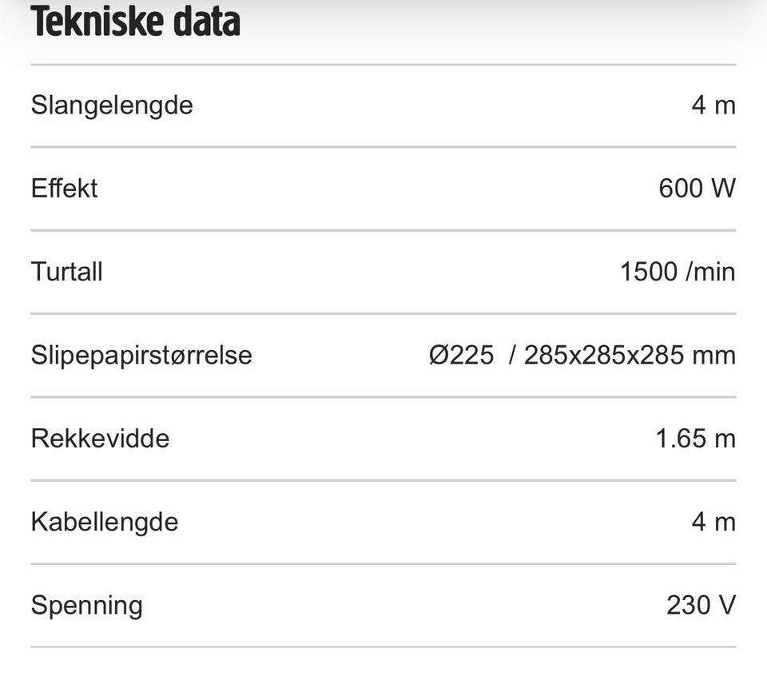Select the Spenning label
Viewport: 767px width, 700px height.
coord(87,606)
